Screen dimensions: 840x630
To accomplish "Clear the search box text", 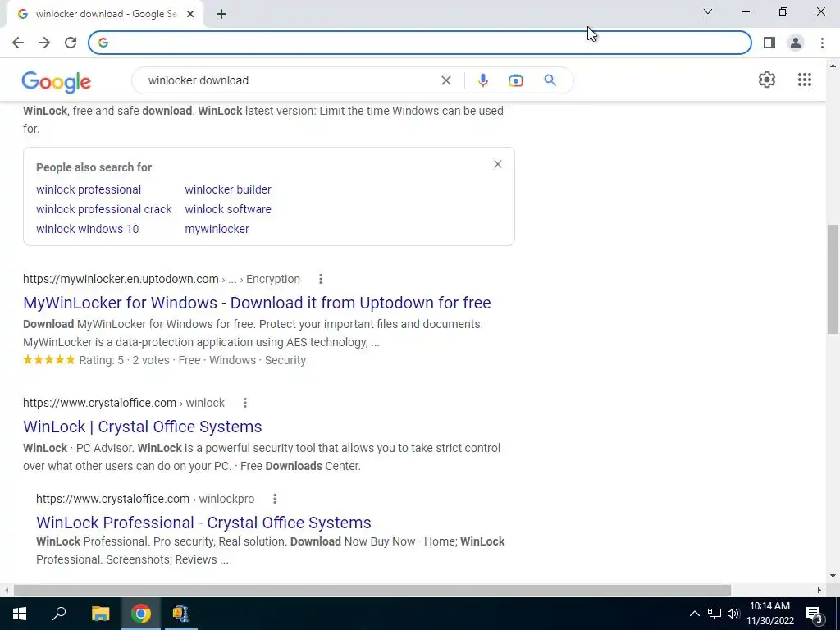I will 445,80.
